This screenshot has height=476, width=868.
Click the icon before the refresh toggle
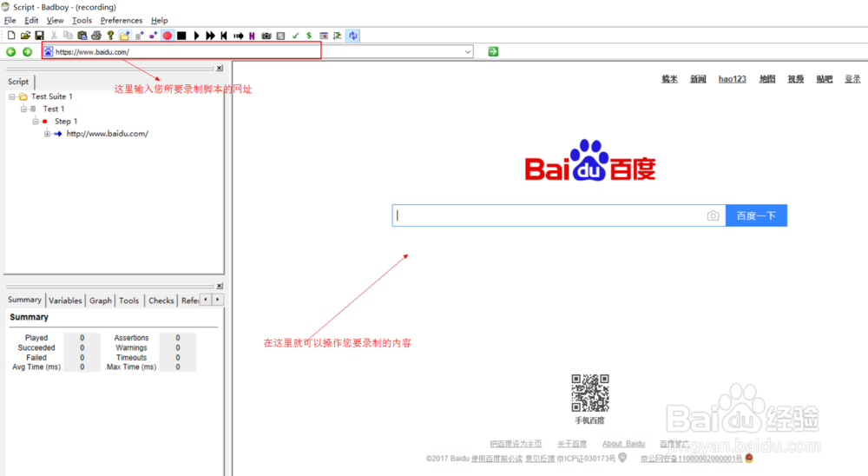coord(338,36)
